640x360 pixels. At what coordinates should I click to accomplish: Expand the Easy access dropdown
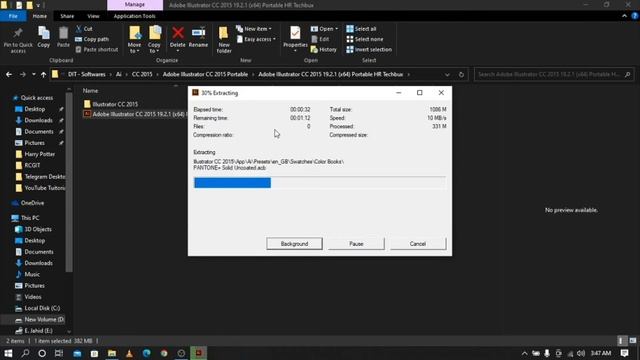click(256, 39)
